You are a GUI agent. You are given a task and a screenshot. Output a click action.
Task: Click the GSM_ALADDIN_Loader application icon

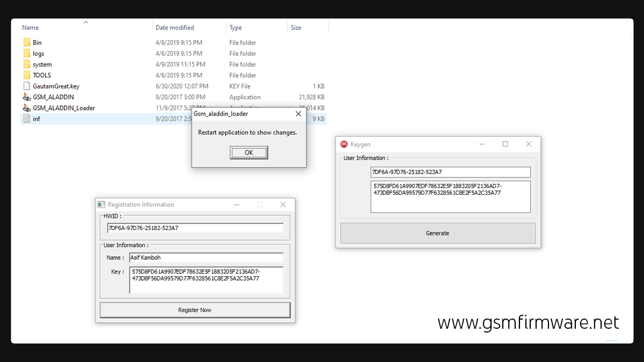[x=27, y=108]
